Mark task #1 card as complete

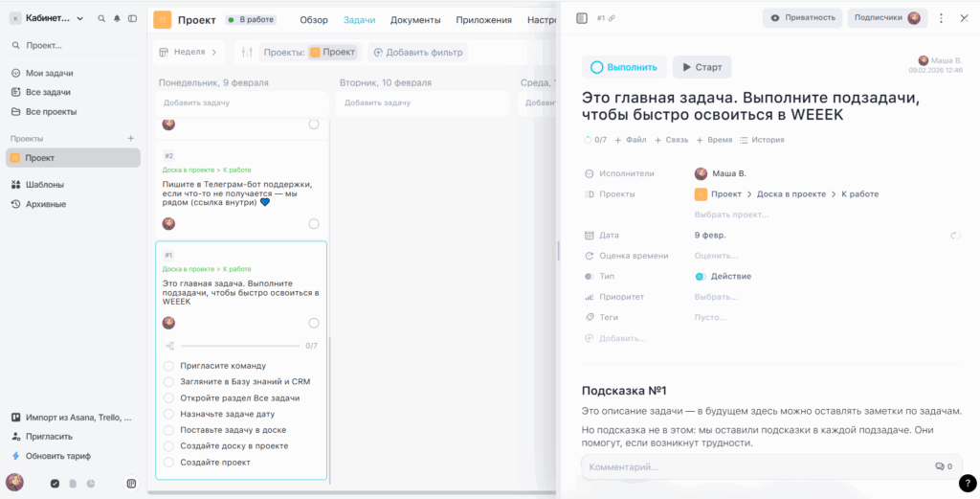[314, 323]
